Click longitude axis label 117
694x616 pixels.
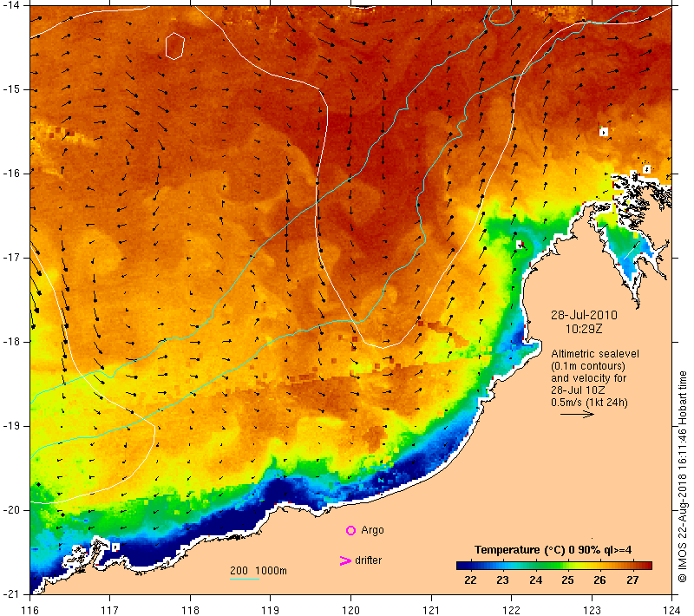(110, 610)
